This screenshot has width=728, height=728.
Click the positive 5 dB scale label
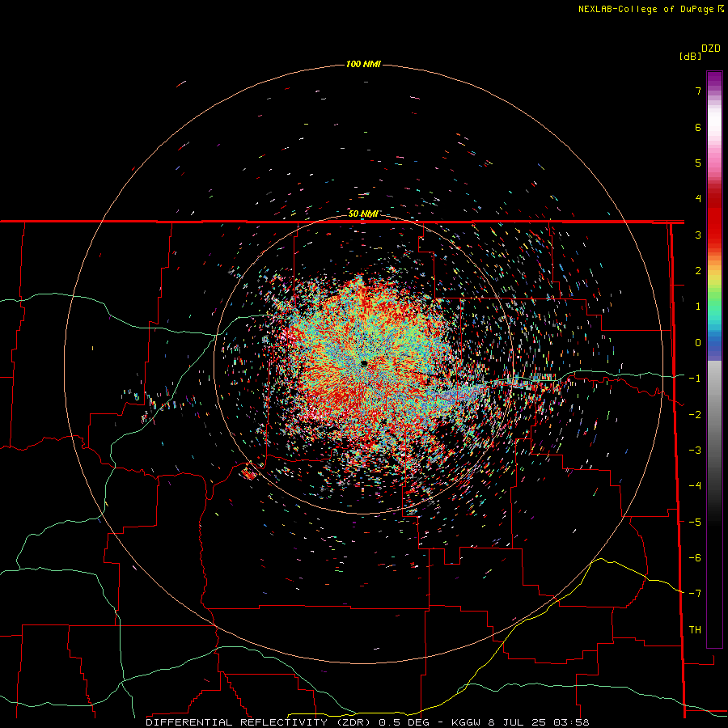click(698, 163)
